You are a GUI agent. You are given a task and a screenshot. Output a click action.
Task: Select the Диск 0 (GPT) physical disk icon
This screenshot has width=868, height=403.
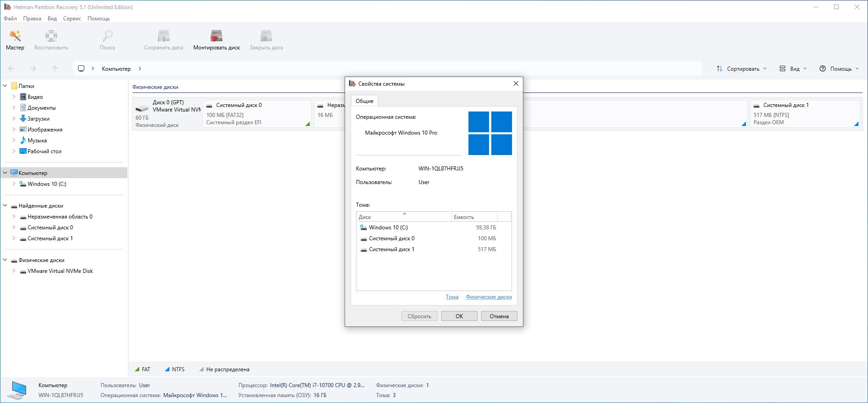[142, 109]
